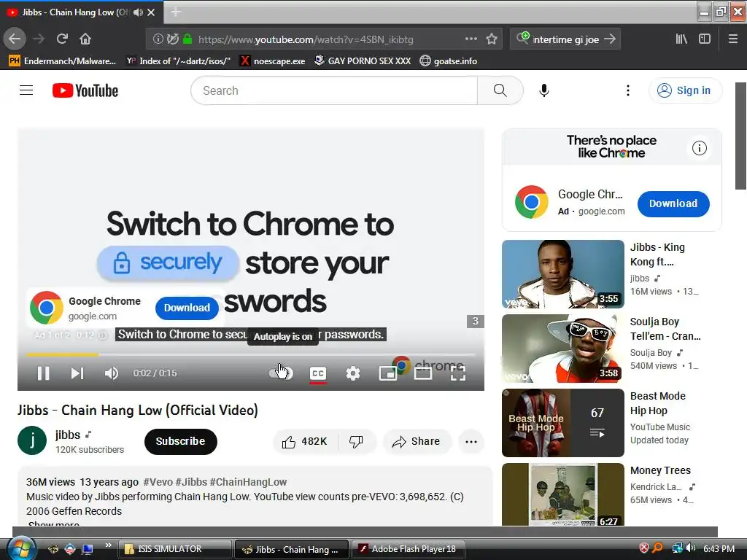Subscribe to the jibbs channel

point(181,441)
